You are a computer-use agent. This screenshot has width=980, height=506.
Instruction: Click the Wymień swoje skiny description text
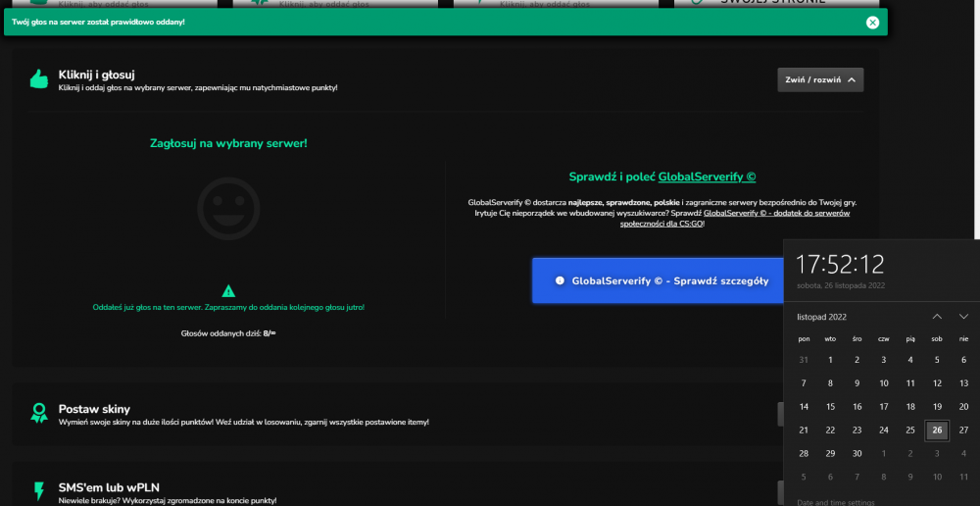(244, 423)
